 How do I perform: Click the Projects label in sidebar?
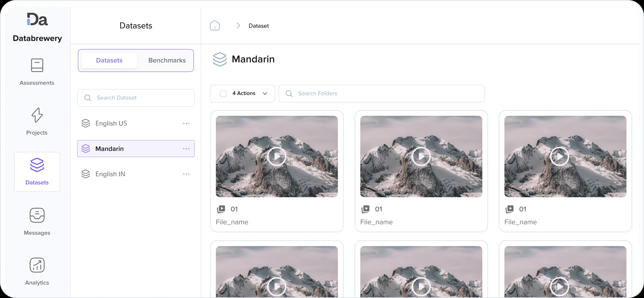tap(37, 133)
